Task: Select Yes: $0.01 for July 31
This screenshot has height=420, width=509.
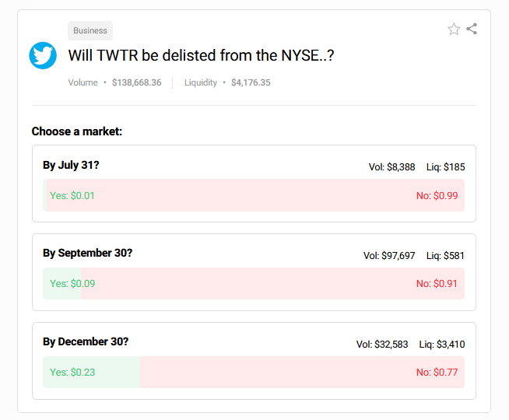Action: 72,195
